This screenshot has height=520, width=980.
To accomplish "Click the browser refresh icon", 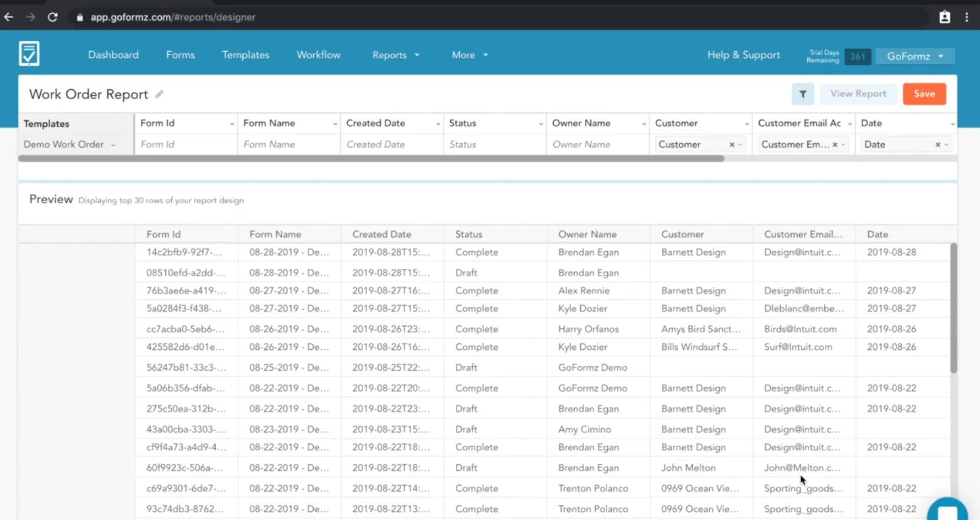I will point(53,17).
